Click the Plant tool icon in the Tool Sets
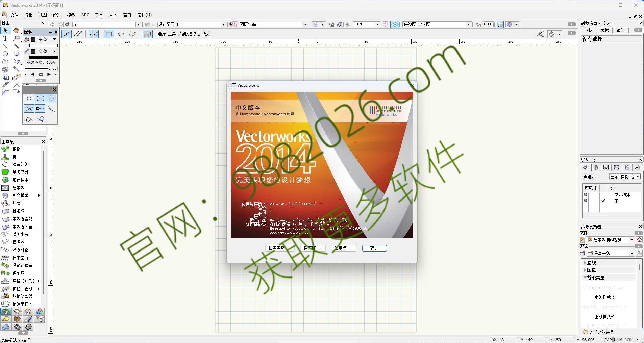This screenshot has width=644, height=343. coord(5,149)
